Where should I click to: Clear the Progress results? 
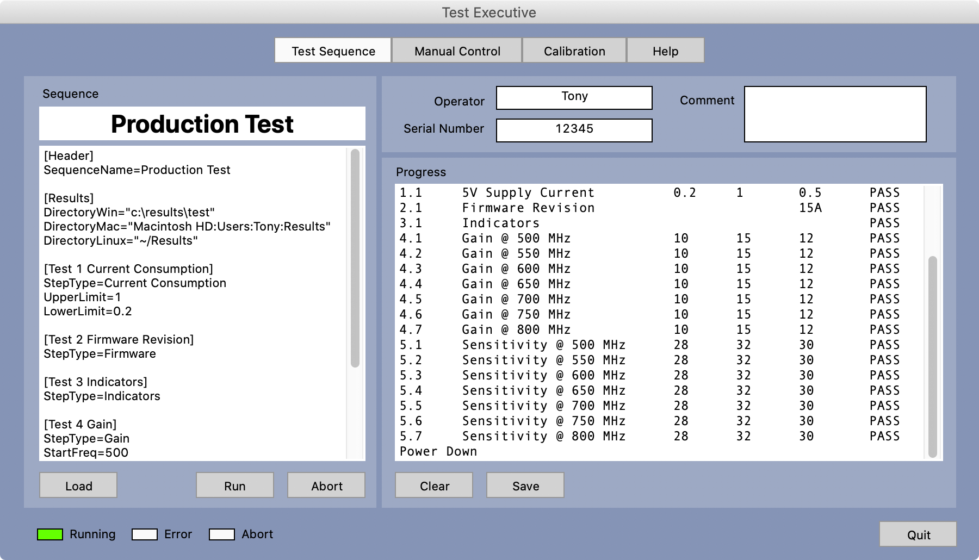coord(434,485)
